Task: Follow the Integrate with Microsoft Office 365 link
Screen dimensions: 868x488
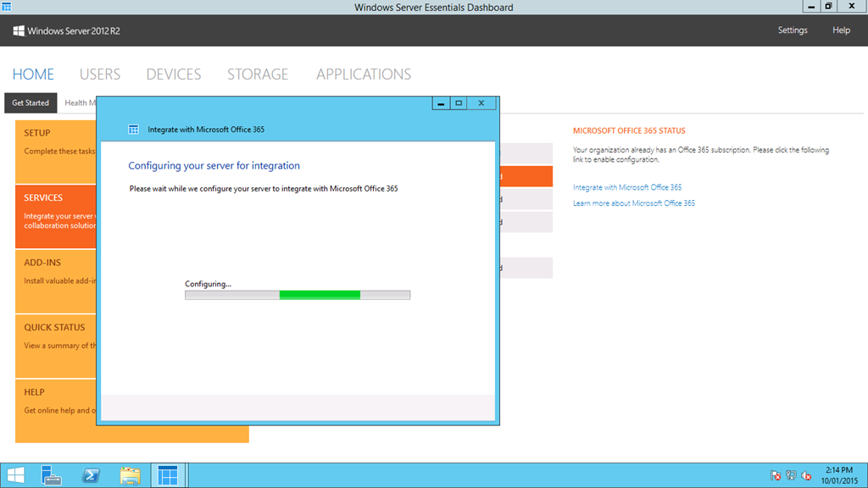Action: click(627, 187)
